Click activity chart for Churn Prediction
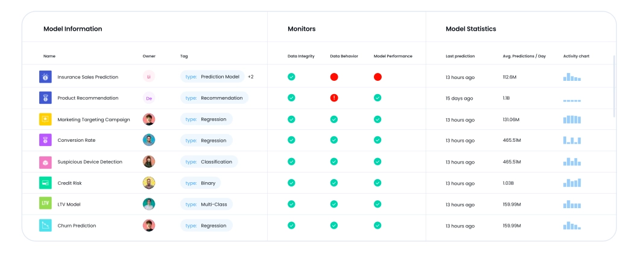Image resolution: width=644 pixels, height=260 pixels. 572,226
